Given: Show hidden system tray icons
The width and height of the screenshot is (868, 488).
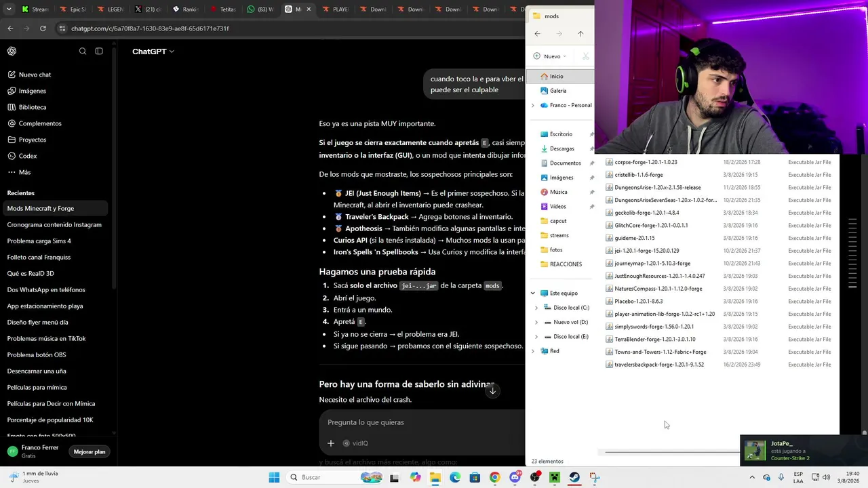Looking at the screenshot, I should click(752, 477).
